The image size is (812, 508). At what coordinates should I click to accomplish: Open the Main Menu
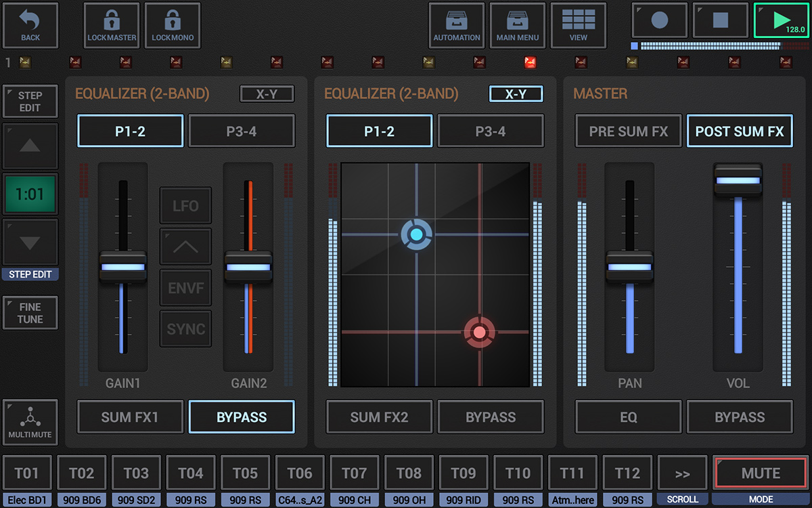click(518, 25)
